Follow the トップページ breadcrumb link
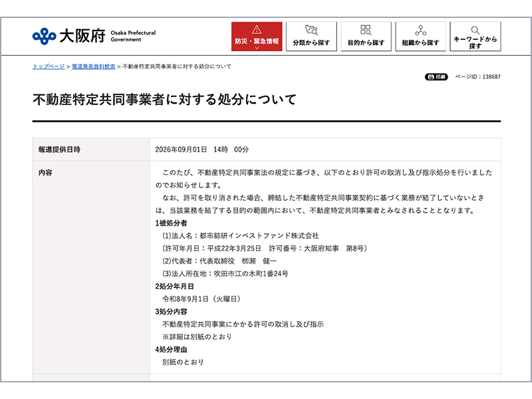This screenshot has height=399, width=532. 49,66
